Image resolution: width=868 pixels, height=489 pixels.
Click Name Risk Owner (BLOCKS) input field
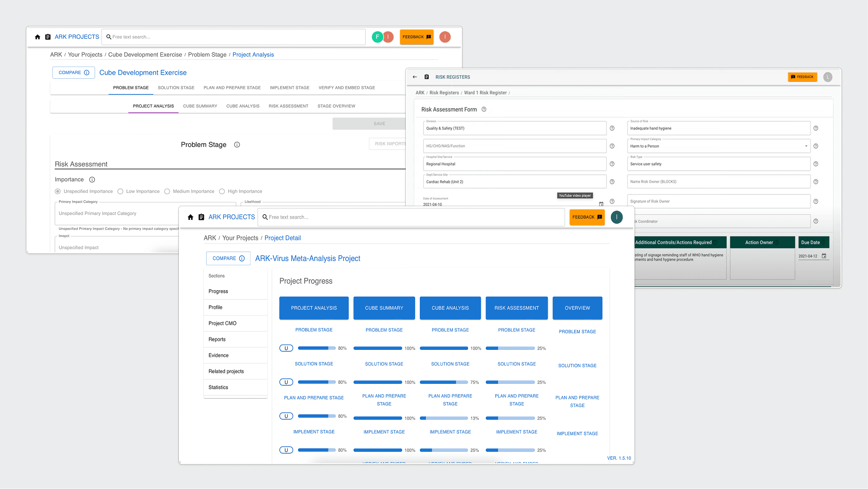click(719, 182)
